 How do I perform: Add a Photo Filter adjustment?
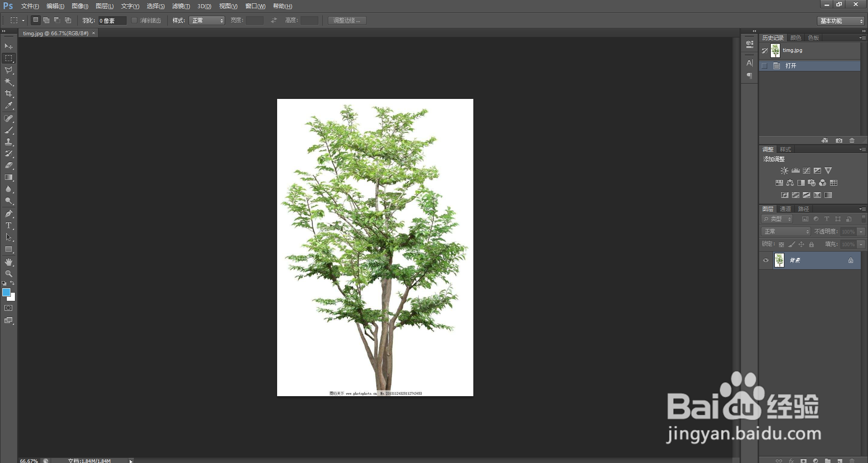[812, 183]
